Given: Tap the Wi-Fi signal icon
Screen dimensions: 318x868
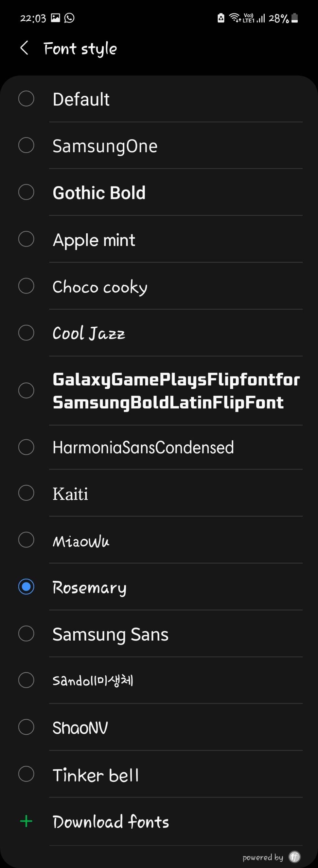Looking at the screenshot, I should click(235, 17).
